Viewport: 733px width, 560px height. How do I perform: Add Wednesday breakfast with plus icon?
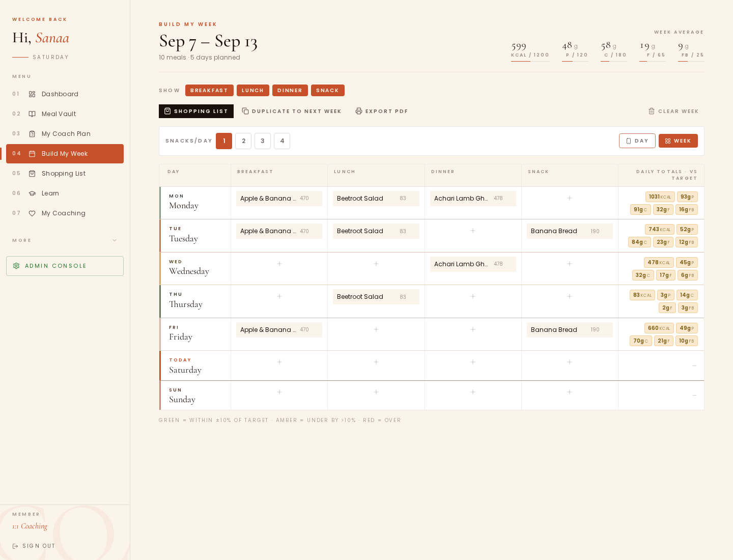click(x=279, y=264)
